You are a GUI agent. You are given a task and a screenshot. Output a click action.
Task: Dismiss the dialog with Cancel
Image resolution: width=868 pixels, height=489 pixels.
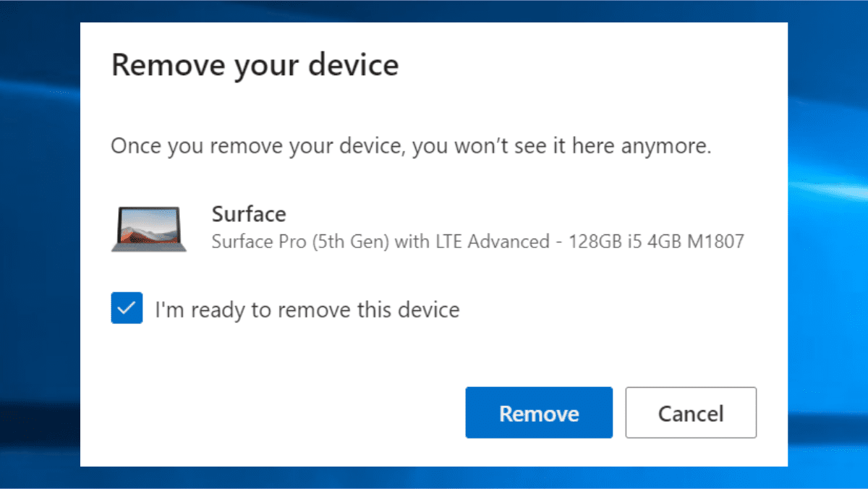coord(690,413)
